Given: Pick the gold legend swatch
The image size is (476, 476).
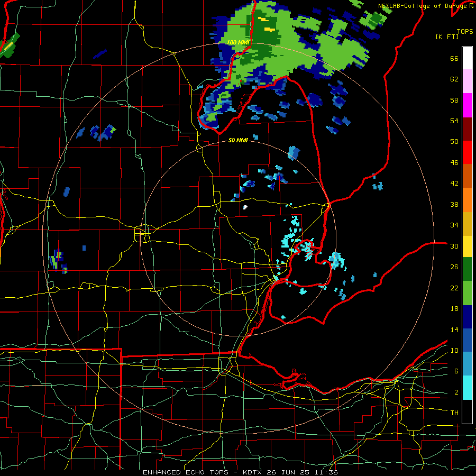Looking at the screenshot, I should tap(467, 224).
